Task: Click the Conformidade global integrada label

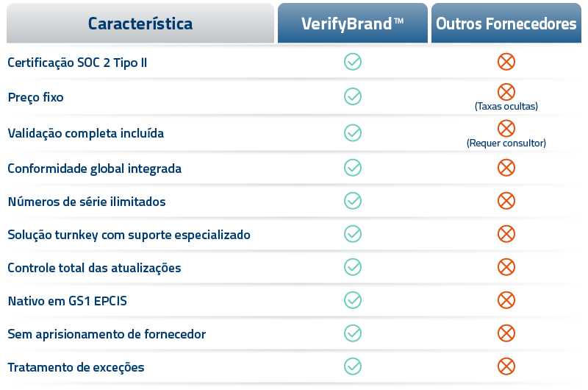Action: click(x=94, y=169)
